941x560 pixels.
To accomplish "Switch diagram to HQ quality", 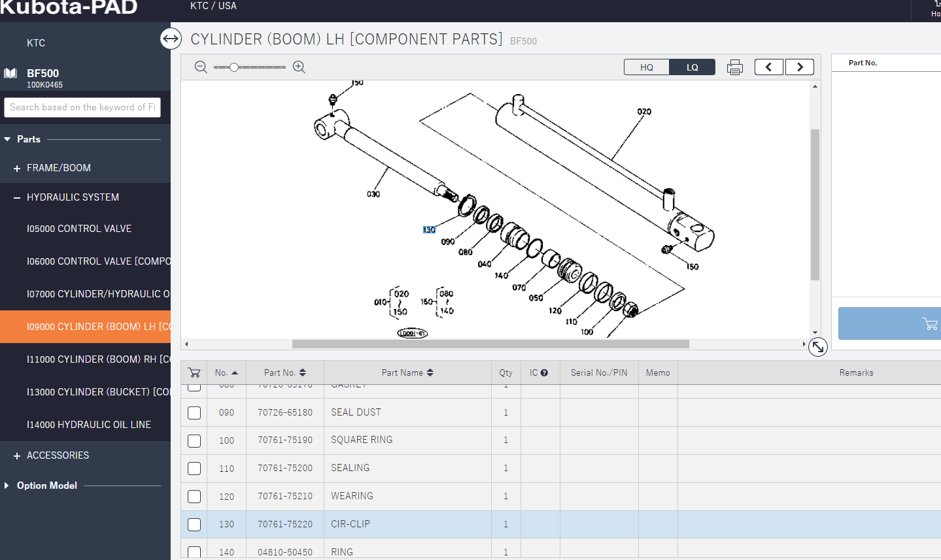I will (647, 67).
